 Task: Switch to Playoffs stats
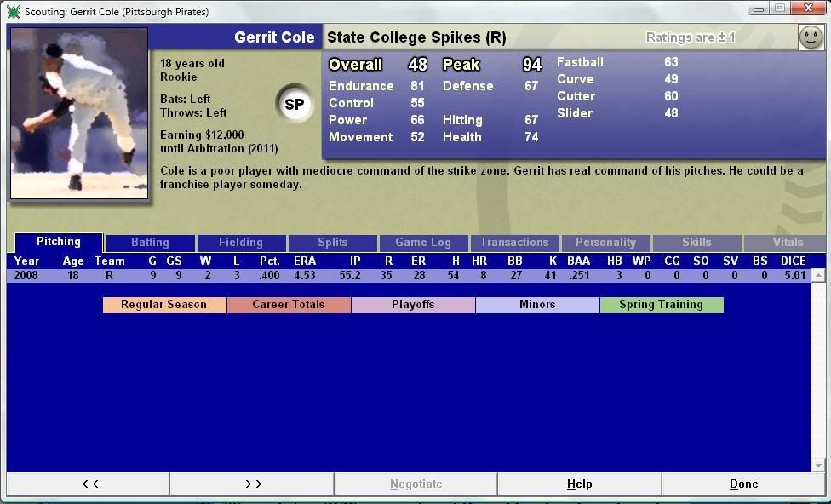coord(413,305)
